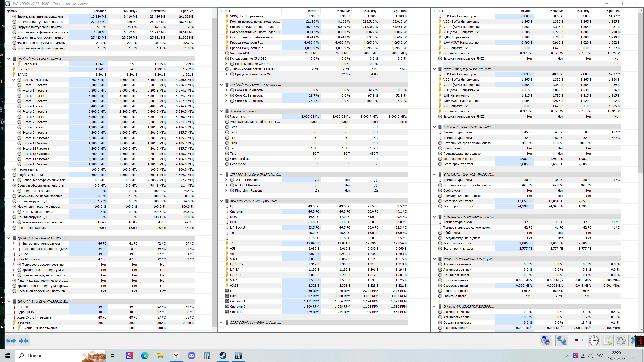Click the expand columns arrows button
Image resolution: width=644 pixels, height=362 pixels.
pyautogui.click(x=11, y=341)
